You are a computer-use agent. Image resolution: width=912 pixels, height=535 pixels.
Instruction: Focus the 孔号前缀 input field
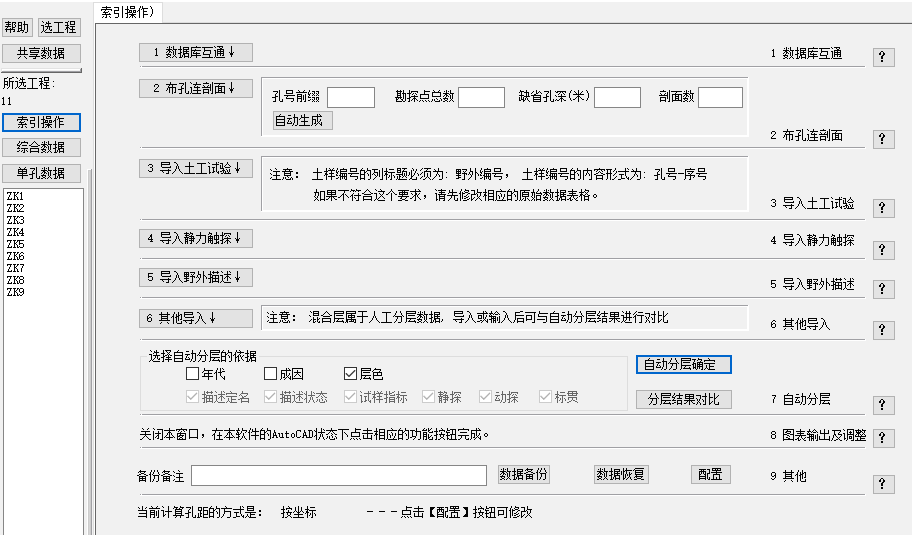pyautogui.click(x=351, y=97)
